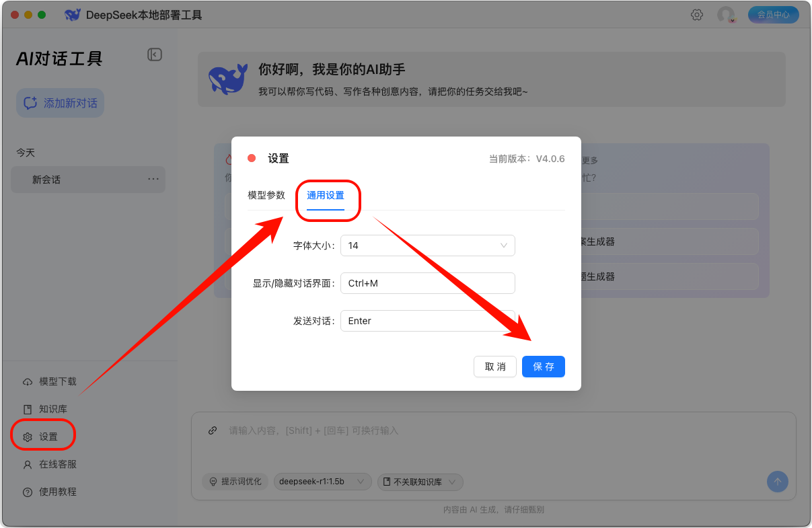
Task: Collapse the sidebar with the panel toggle icon
Action: coord(155,54)
